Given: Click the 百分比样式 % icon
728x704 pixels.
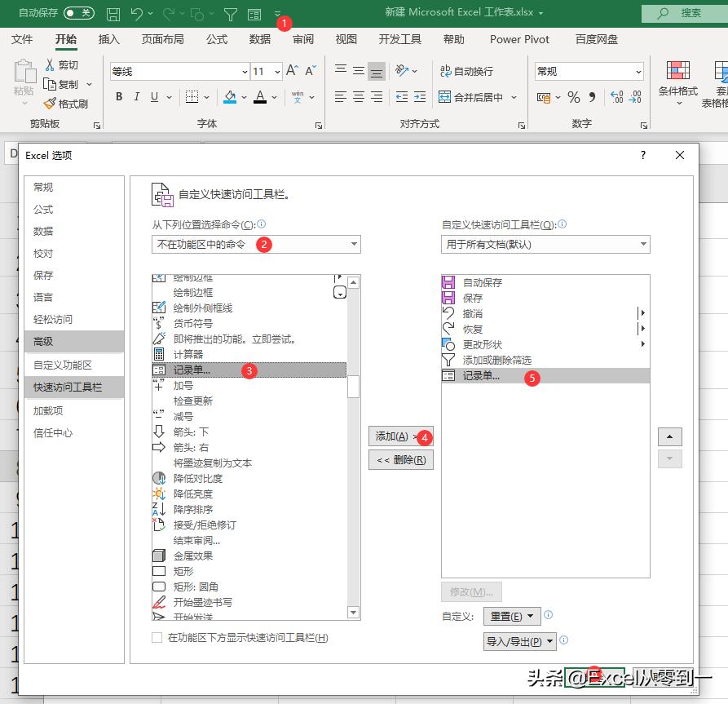Looking at the screenshot, I should [x=573, y=96].
